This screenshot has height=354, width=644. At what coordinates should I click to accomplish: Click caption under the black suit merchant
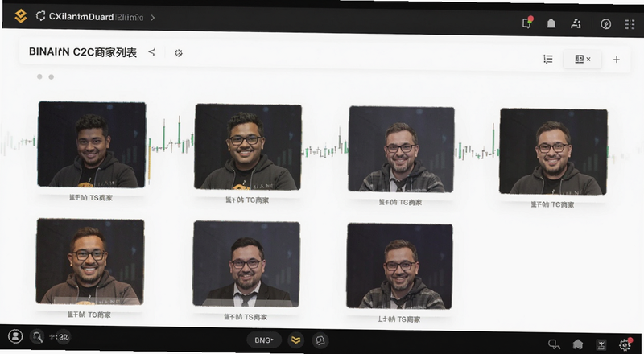click(x=246, y=317)
